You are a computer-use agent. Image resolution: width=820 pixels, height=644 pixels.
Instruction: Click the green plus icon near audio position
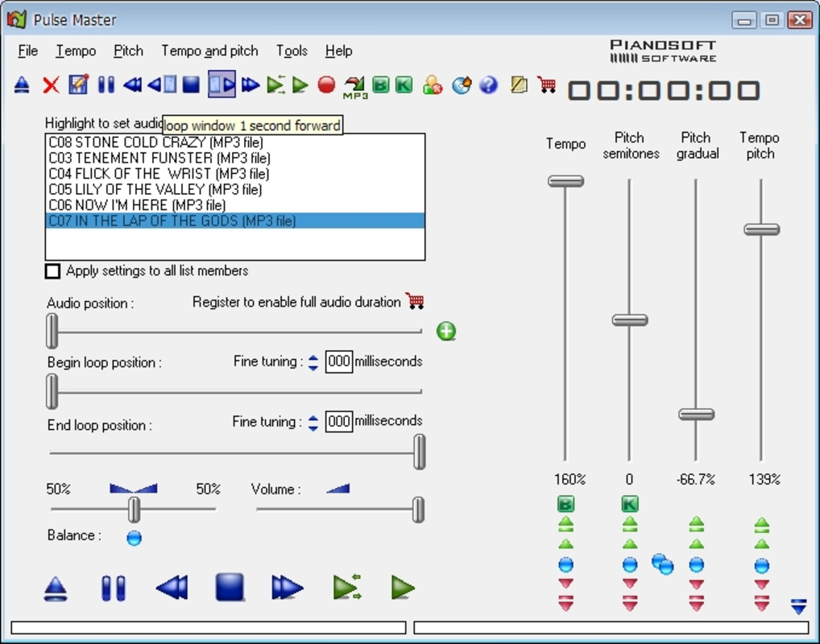pos(446,331)
